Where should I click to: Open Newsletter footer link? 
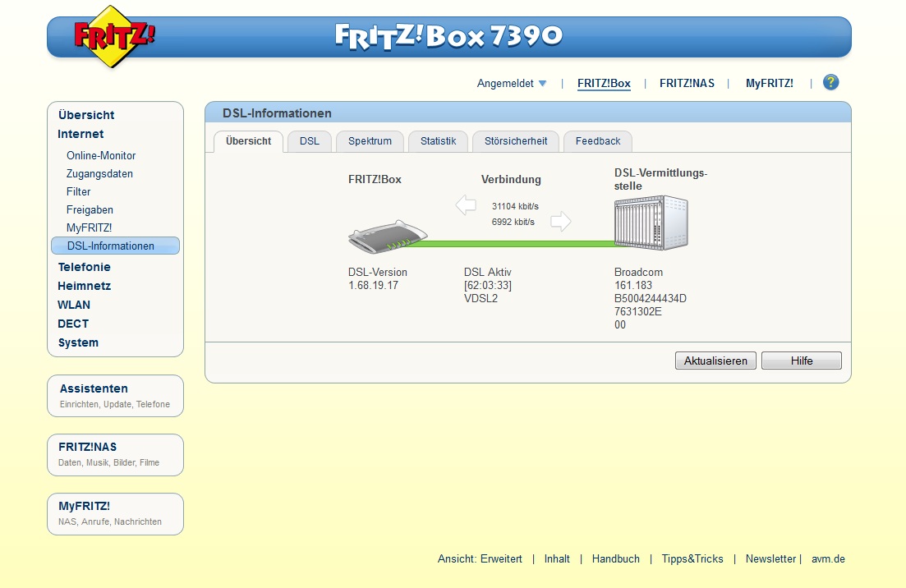point(770,558)
